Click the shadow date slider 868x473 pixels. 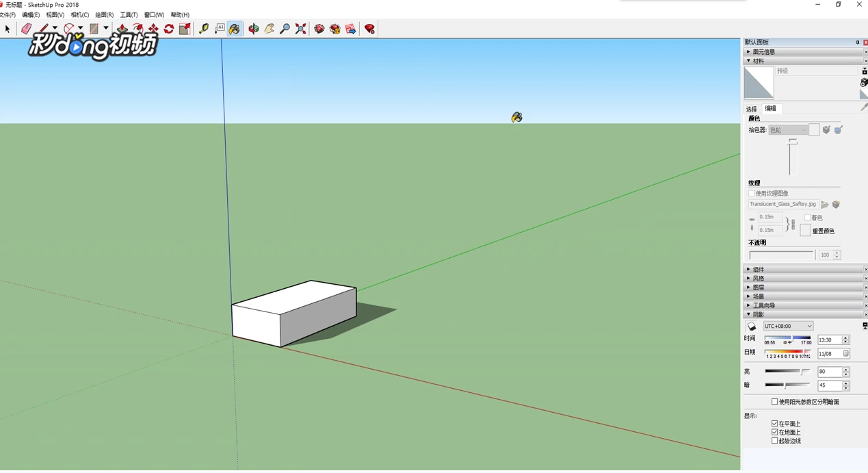(x=788, y=351)
